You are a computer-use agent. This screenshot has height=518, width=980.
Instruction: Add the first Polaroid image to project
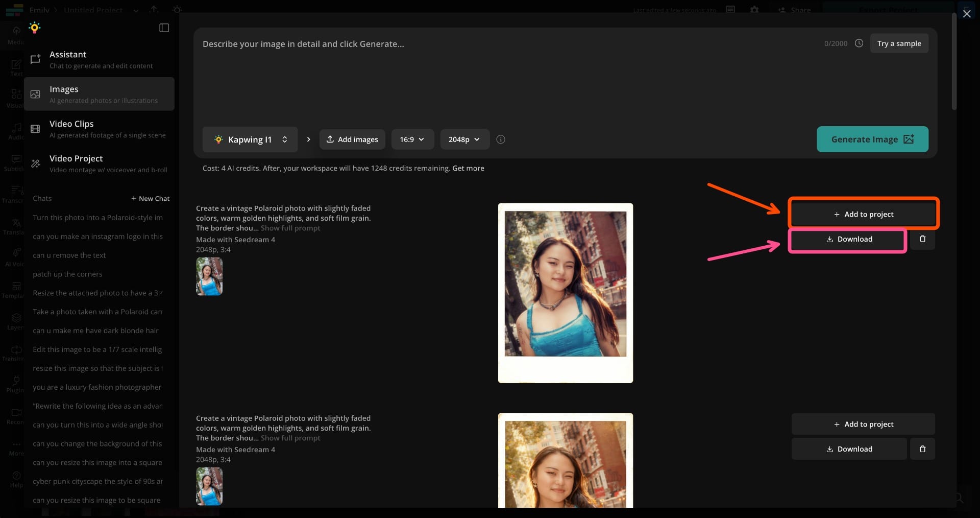[864, 215]
